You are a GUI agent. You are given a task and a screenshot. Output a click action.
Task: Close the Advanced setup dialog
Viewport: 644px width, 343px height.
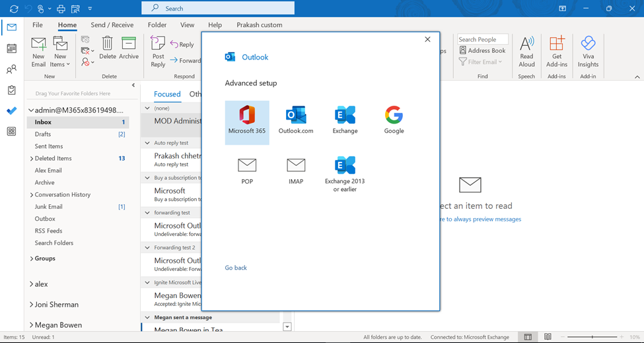point(427,40)
